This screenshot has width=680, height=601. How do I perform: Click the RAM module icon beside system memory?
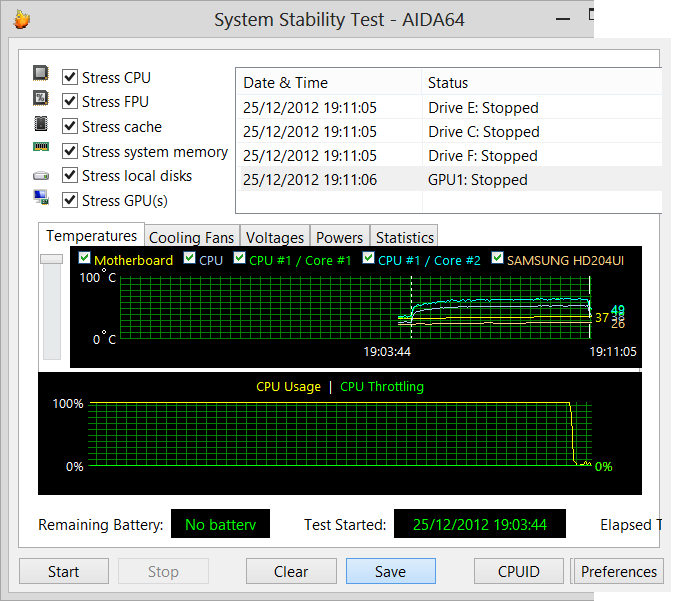coord(41,148)
